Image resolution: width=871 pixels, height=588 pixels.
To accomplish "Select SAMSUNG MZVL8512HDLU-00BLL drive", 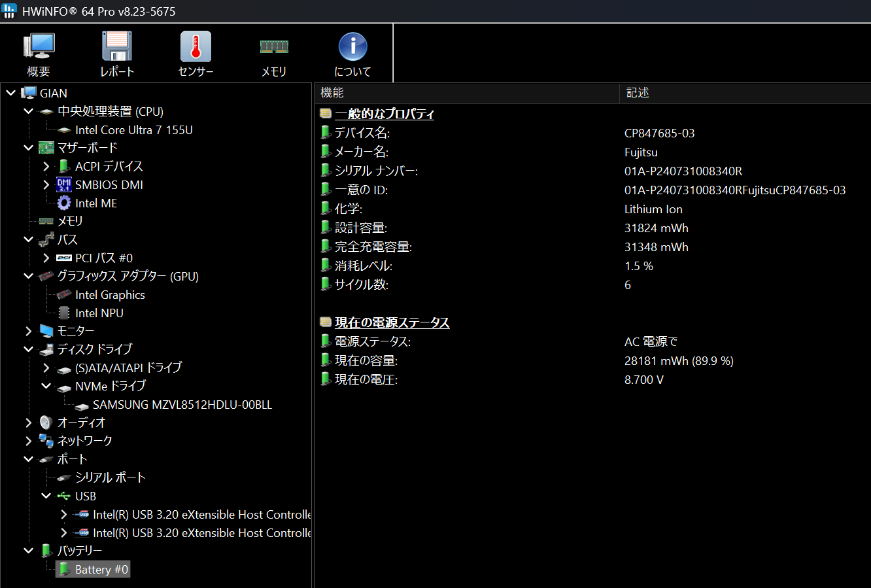I will pyautogui.click(x=182, y=404).
